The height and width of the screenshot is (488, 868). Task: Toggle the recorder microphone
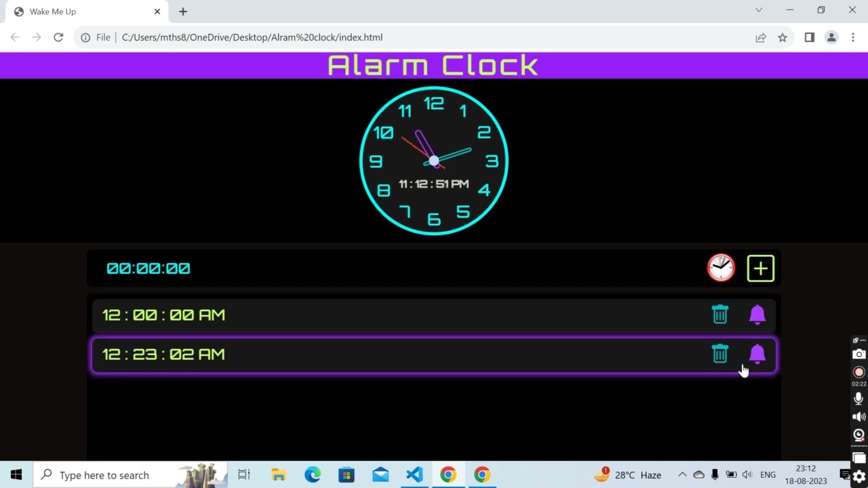click(859, 399)
